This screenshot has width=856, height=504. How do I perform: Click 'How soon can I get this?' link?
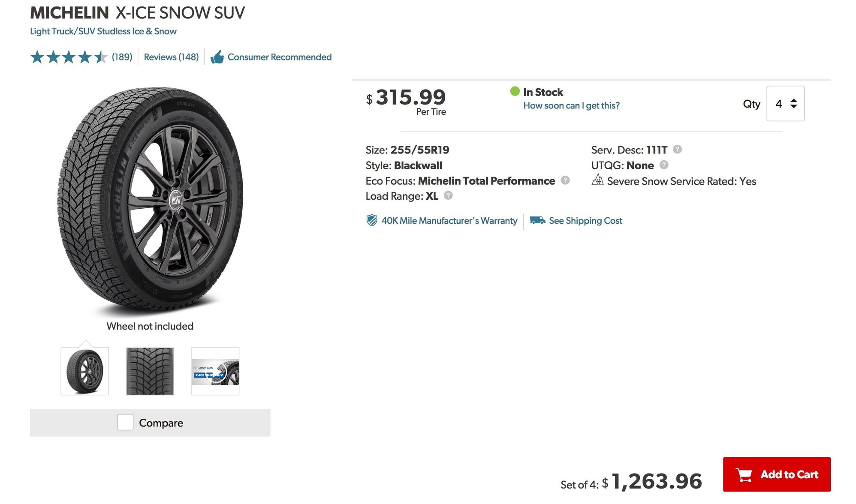click(x=571, y=105)
